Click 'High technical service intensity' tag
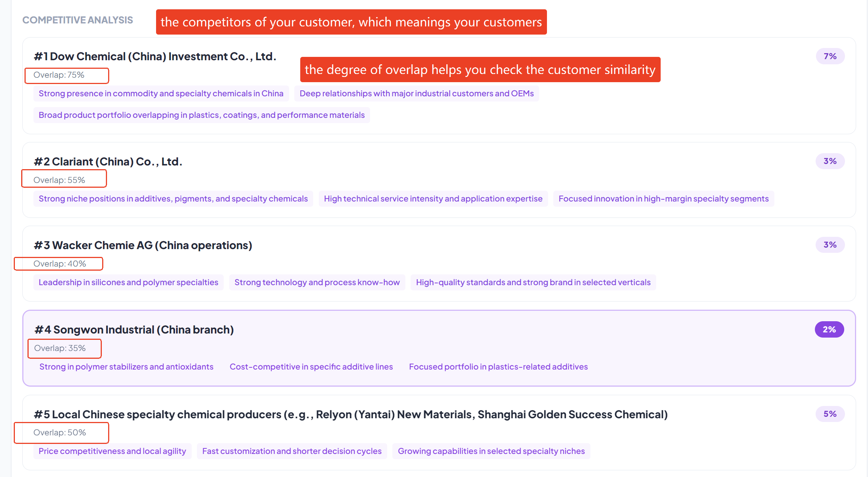The width and height of the screenshot is (868, 477). (433, 199)
